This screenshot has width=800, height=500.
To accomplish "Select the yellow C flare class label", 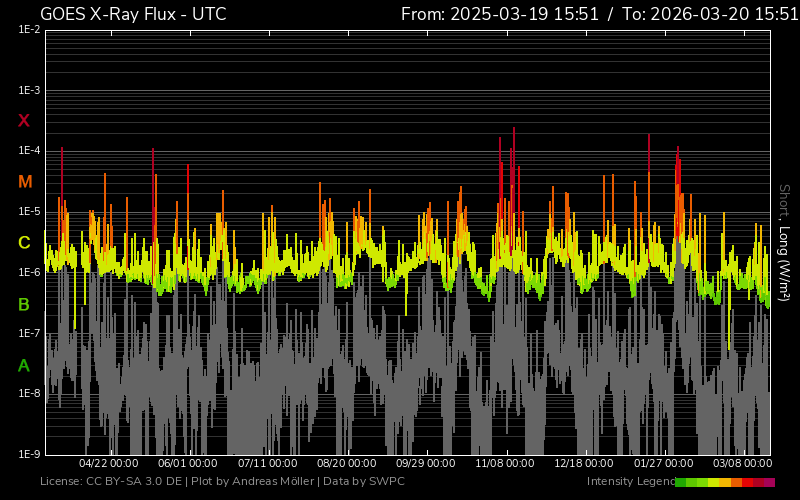I will (24, 243).
